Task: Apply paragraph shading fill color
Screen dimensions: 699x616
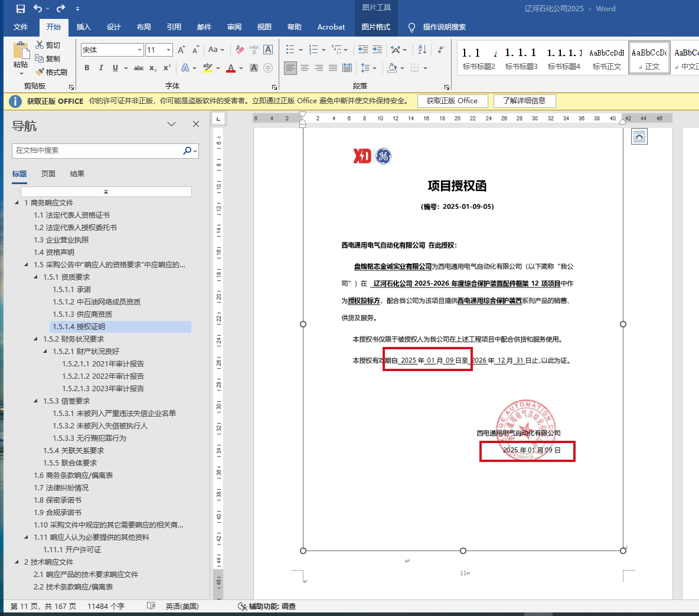Action: (392, 68)
